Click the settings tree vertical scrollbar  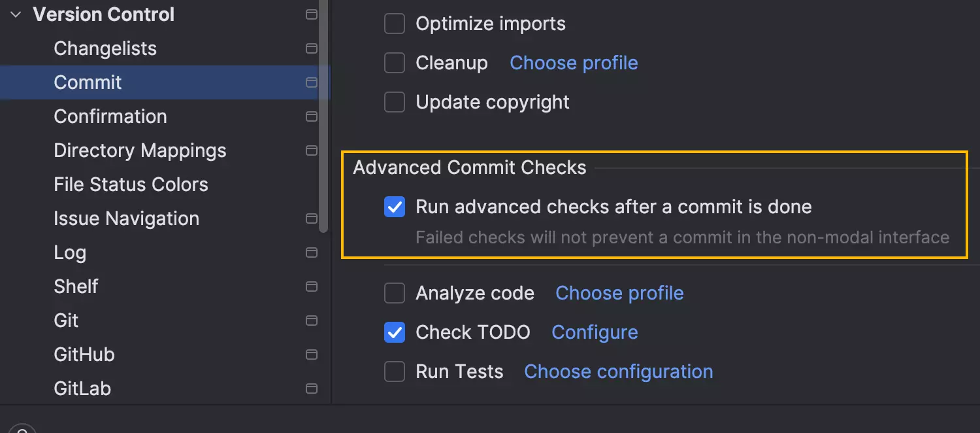(x=323, y=118)
